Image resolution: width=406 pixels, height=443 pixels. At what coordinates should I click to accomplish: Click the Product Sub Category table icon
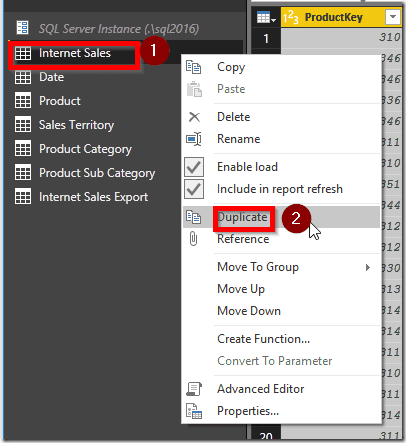click(x=23, y=173)
